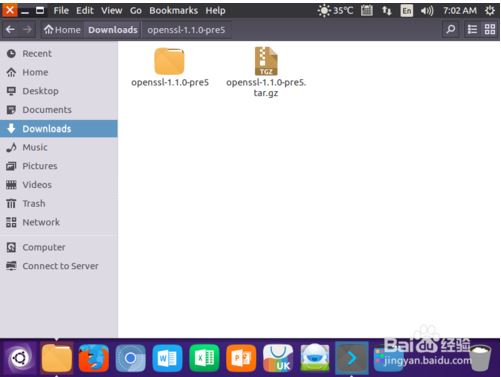Click the Computer drive icon in sidebar
Image resolution: width=501 pixels, height=377 pixels.
coord(11,247)
